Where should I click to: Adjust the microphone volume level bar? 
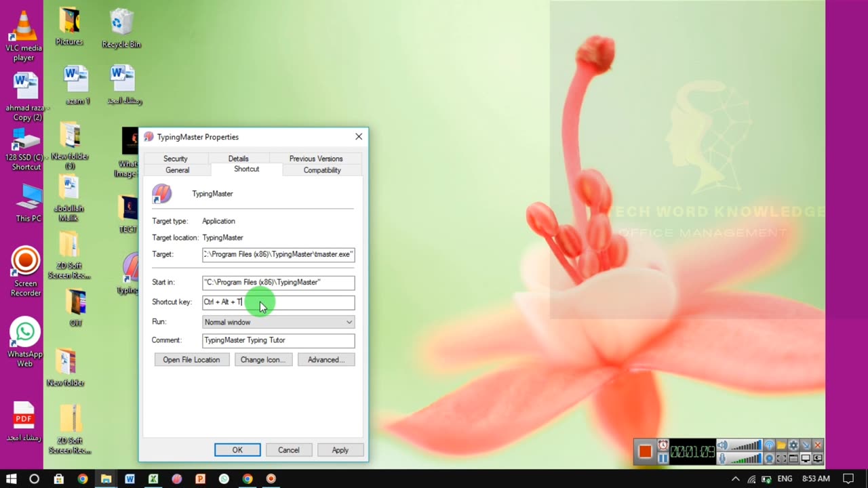[746, 458]
